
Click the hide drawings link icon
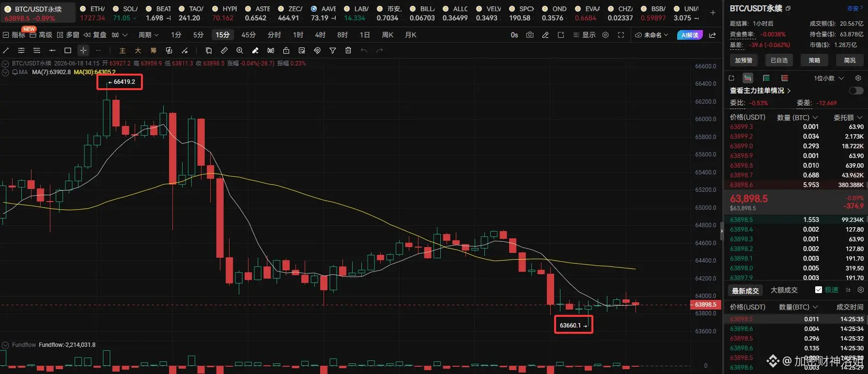click(317, 50)
